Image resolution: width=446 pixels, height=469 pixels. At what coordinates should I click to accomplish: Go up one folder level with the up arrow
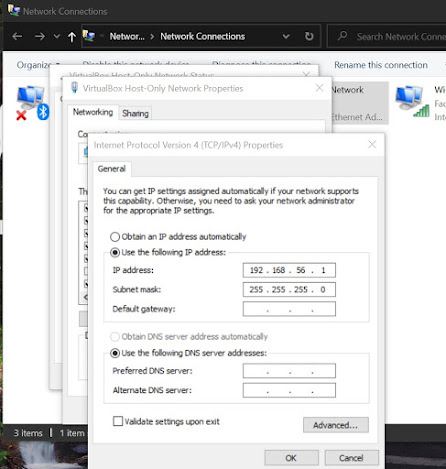[x=72, y=37]
